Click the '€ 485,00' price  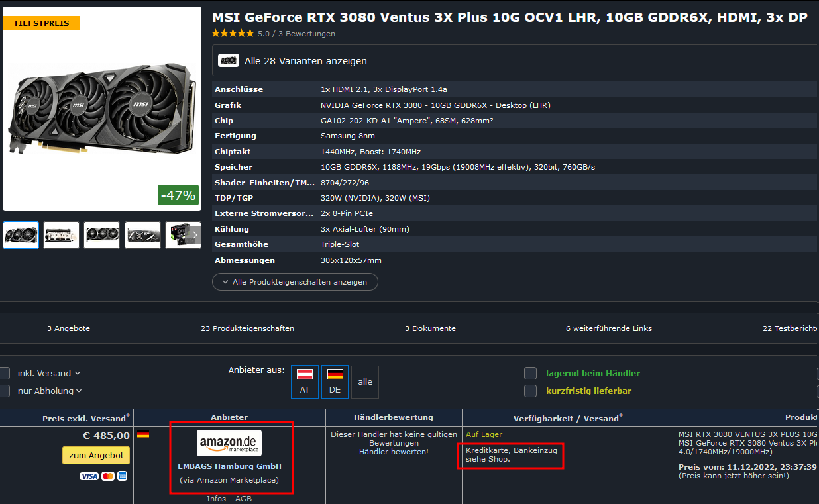106,436
